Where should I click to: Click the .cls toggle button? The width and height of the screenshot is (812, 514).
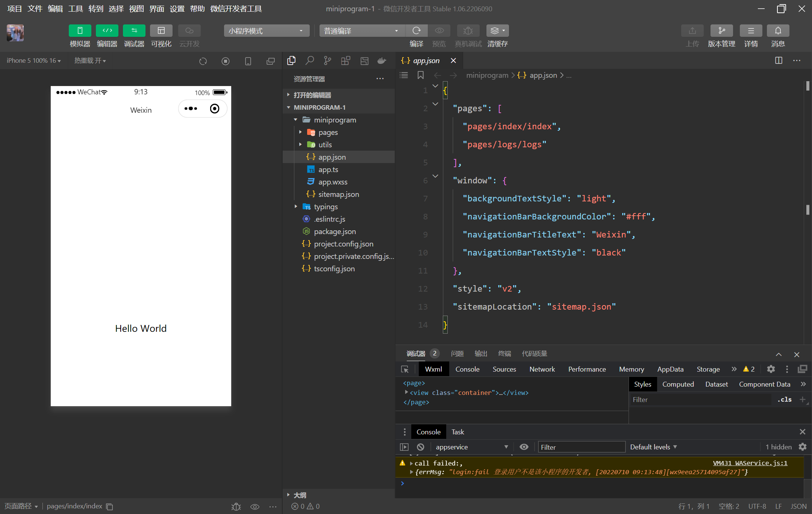(x=785, y=400)
